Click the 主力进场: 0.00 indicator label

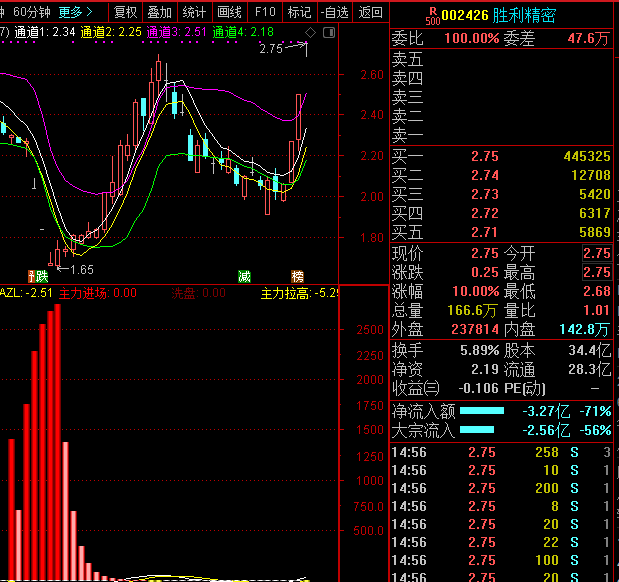pos(98,293)
